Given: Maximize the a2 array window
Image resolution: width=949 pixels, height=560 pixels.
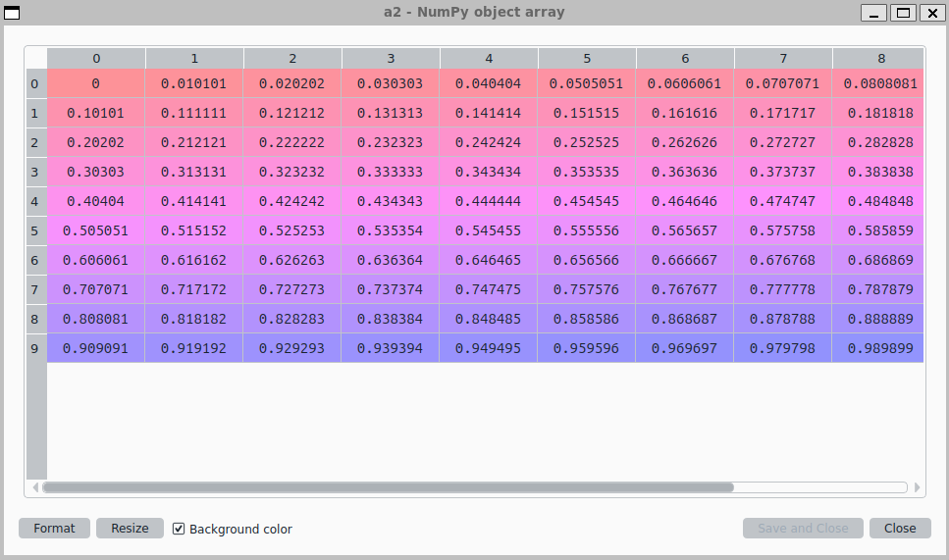Looking at the screenshot, I should 904,13.
